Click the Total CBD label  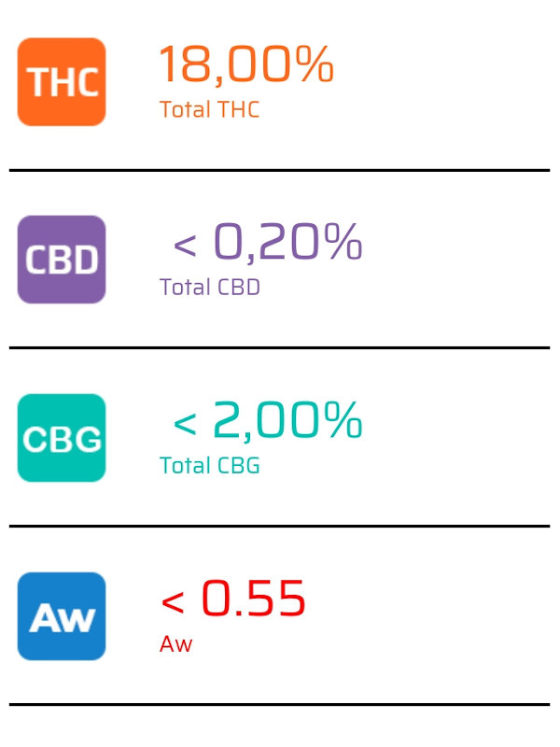[x=209, y=288]
